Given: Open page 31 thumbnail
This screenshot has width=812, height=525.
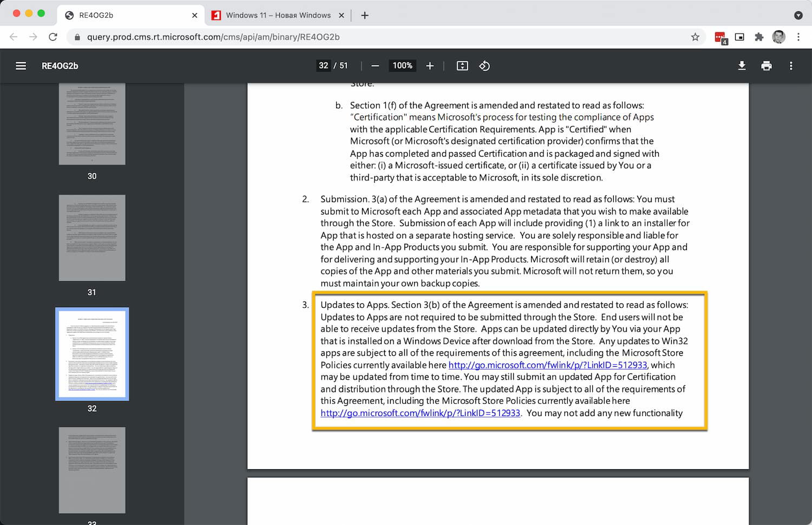Looking at the screenshot, I should tap(92, 238).
